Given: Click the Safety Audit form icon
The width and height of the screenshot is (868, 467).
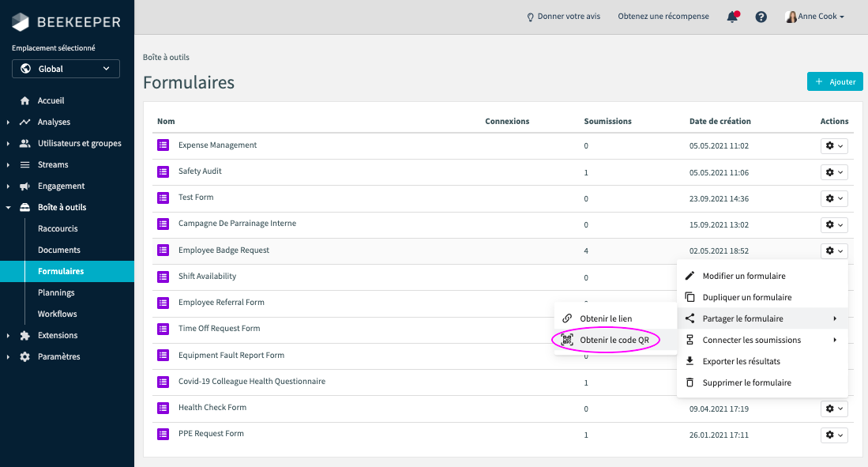Looking at the screenshot, I should pyautogui.click(x=163, y=171).
